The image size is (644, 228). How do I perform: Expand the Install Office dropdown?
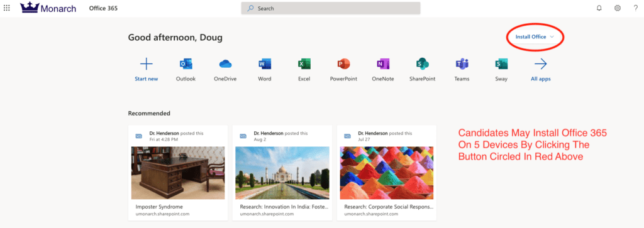pyautogui.click(x=535, y=37)
